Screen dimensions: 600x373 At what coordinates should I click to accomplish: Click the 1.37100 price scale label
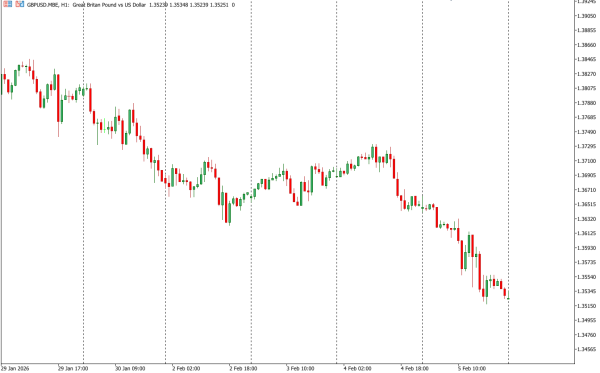(587, 161)
